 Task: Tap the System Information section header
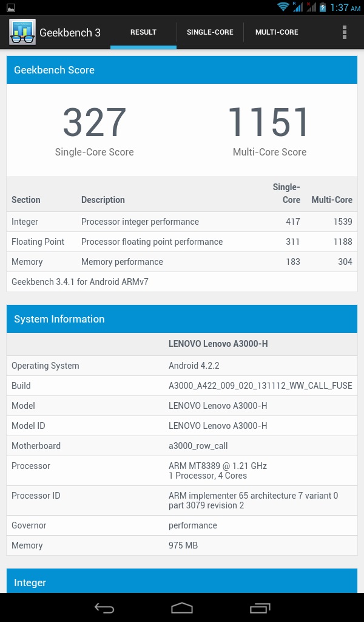(182, 319)
